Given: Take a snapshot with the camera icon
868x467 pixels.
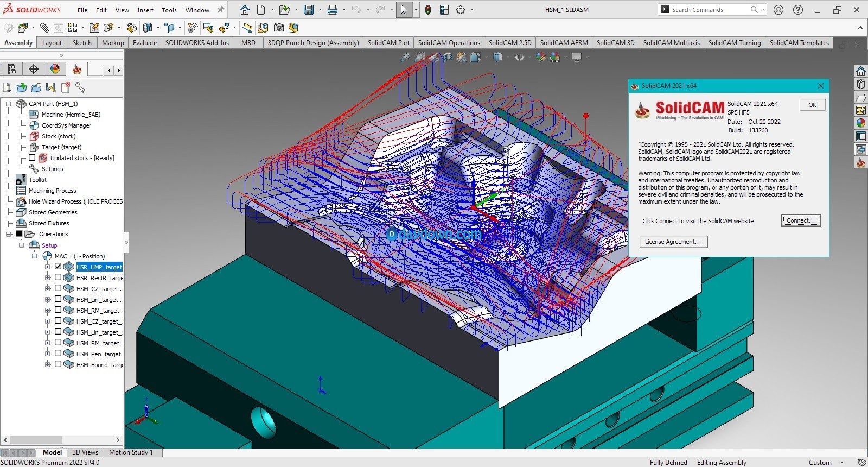Looking at the screenshot, I should point(279,28).
